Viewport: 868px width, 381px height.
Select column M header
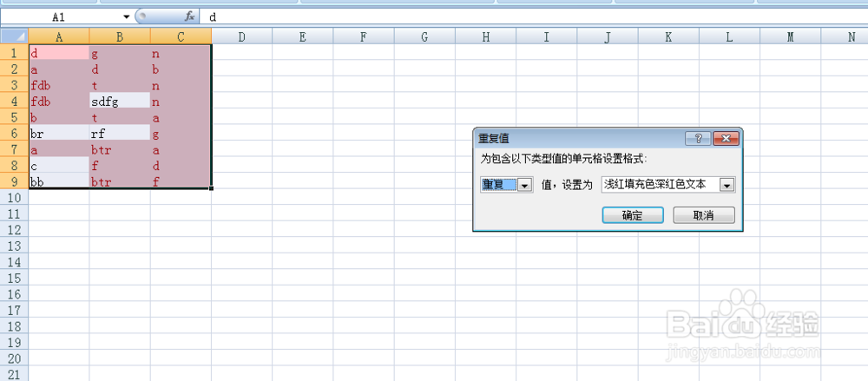(x=790, y=36)
